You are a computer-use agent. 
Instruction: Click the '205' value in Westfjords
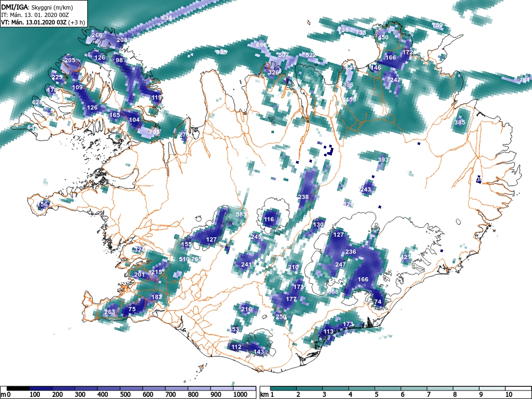click(x=70, y=60)
